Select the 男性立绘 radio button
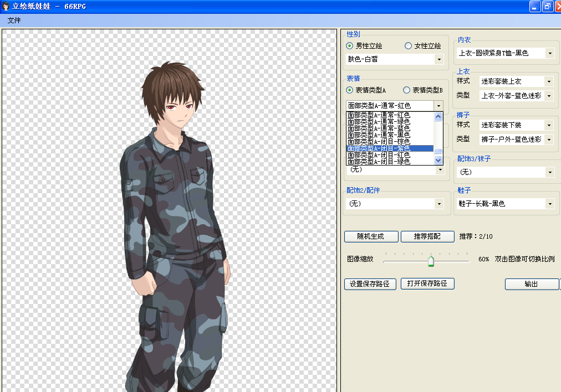Screen dimensions: 561x392 tap(350, 46)
